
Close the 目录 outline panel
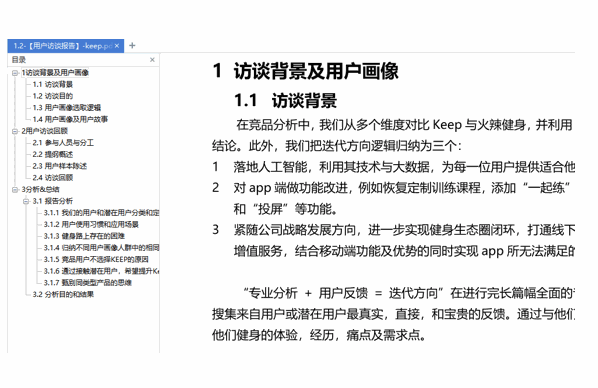tap(152, 60)
